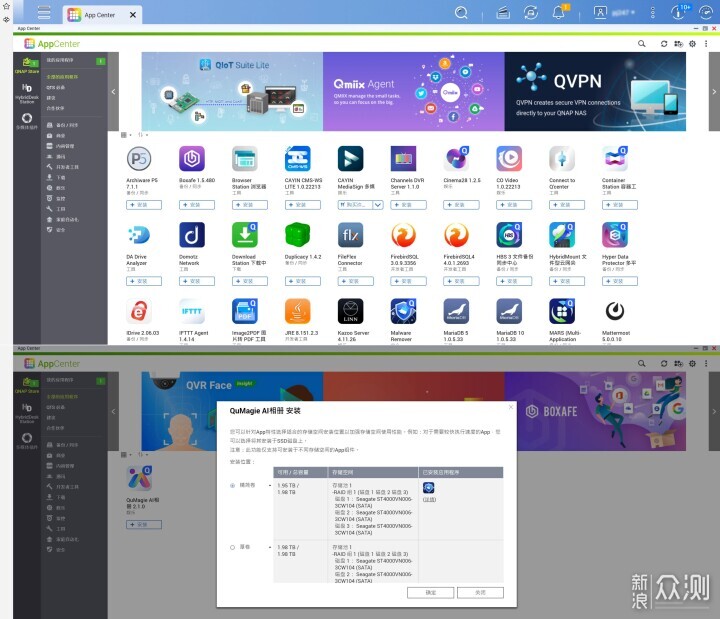Image resolution: width=720 pixels, height=619 pixels.
Task: Open Duplicacy app icon
Action: [x=298, y=235]
